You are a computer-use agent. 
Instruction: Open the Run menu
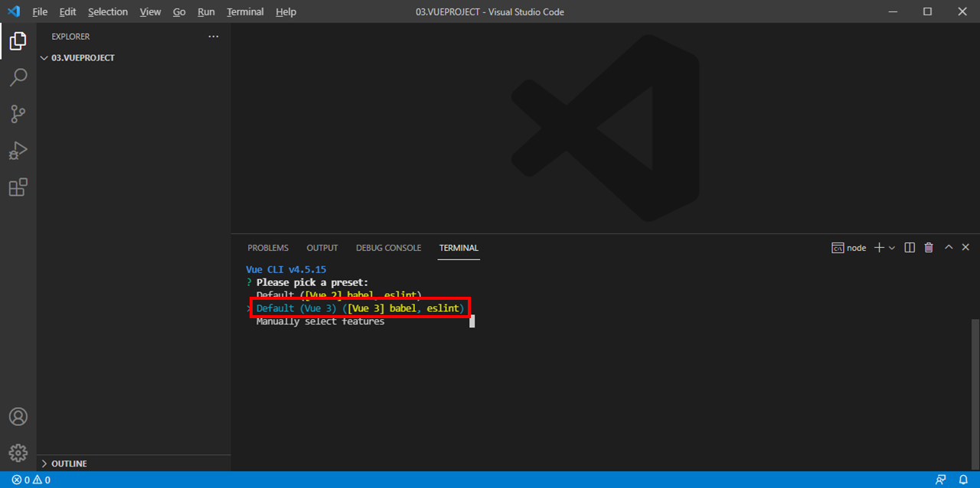[206, 11]
